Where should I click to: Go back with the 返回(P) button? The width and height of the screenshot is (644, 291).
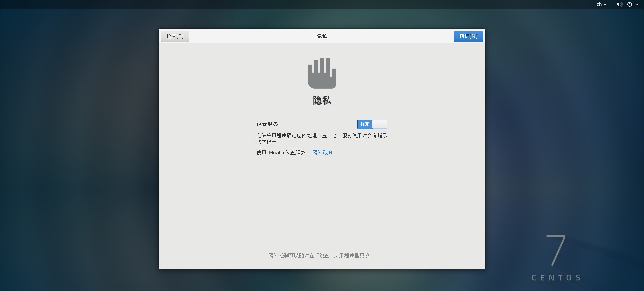tap(175, 36)
